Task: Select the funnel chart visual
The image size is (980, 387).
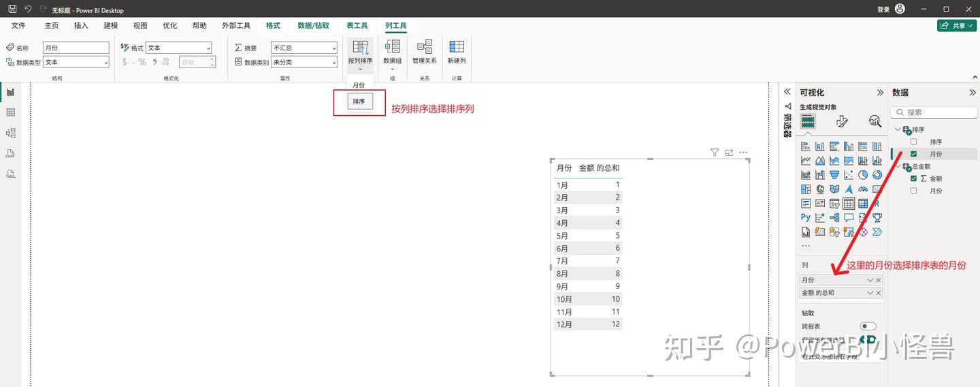Action: (x=834, y=175)
